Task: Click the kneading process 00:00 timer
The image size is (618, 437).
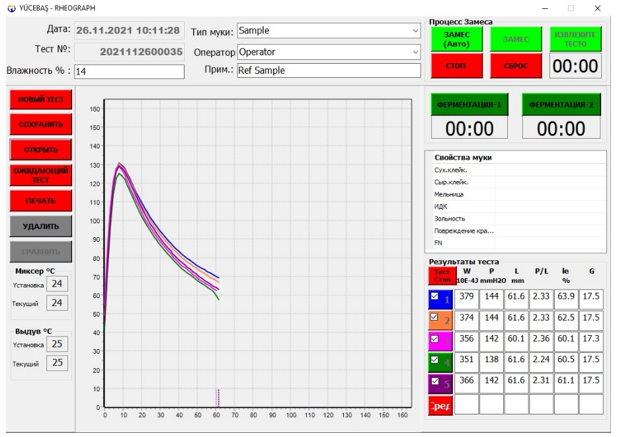Action: [x=575, y=66]
